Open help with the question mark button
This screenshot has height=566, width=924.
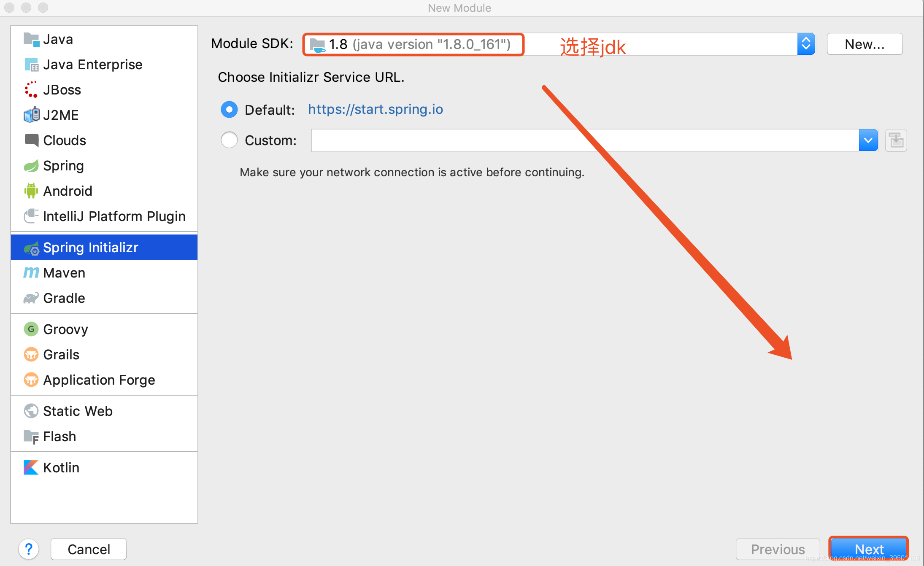click(29, 549)
